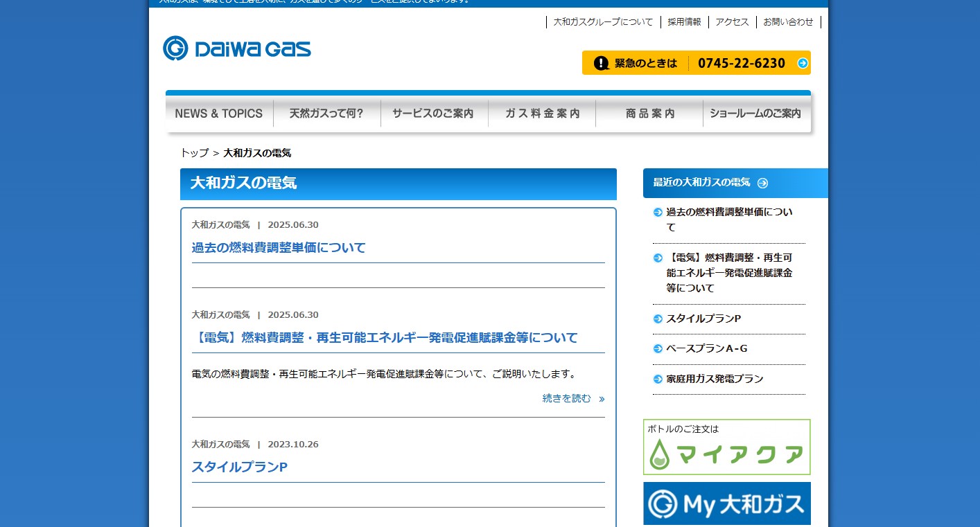Click the bullet arrow beside sidebar 過去の燃料費調整単価について

(658, 213)
